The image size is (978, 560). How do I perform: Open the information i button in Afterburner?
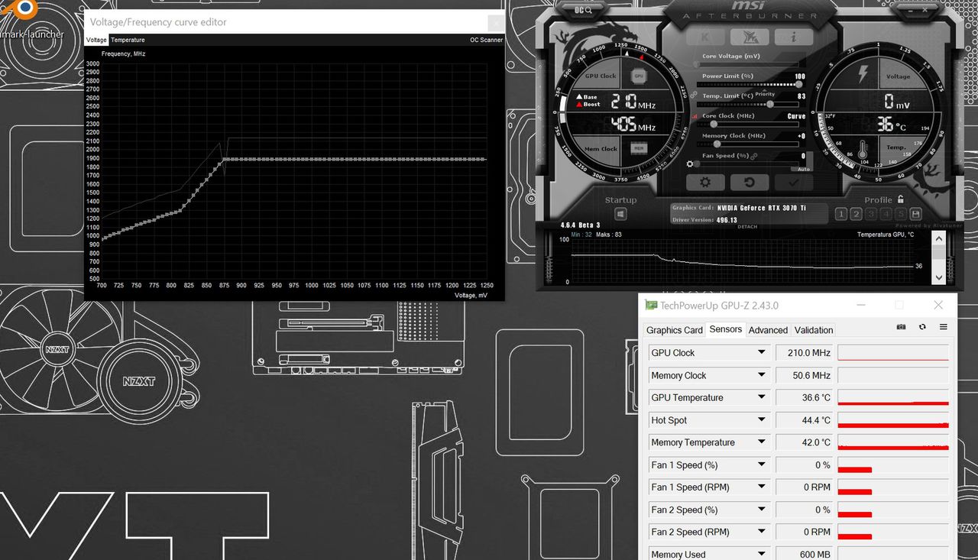pos(794,37)
